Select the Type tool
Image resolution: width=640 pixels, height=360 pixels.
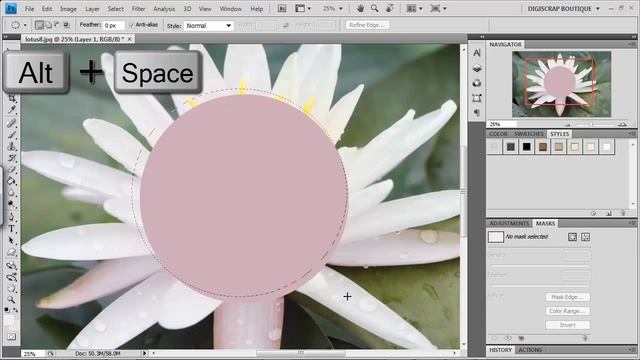click(x=11, y=229)
